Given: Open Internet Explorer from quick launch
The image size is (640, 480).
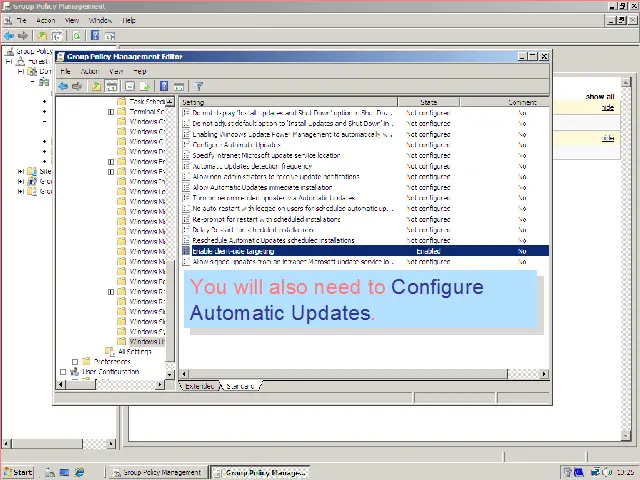Looking at the screenshot, I should tap(79, 472).
